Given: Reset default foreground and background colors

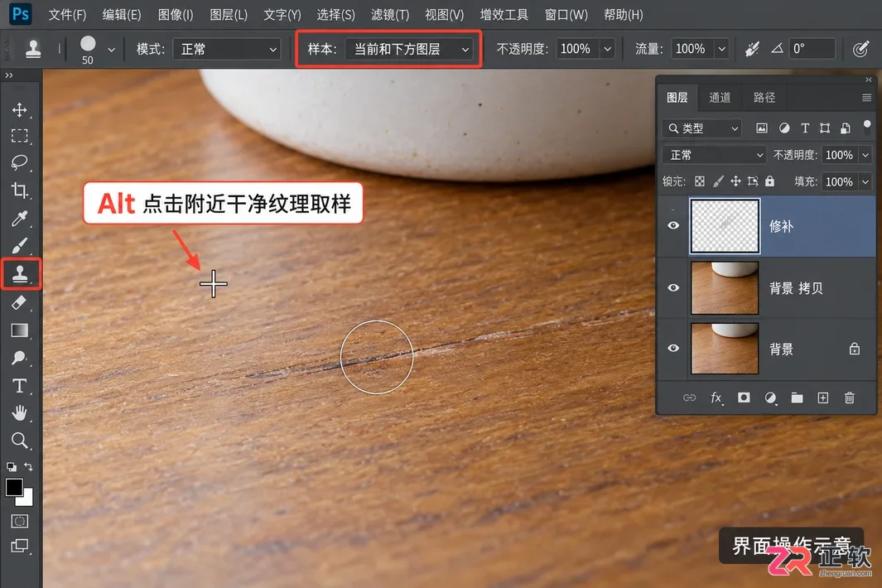Looking at the screenshot, I should [12, 466].
